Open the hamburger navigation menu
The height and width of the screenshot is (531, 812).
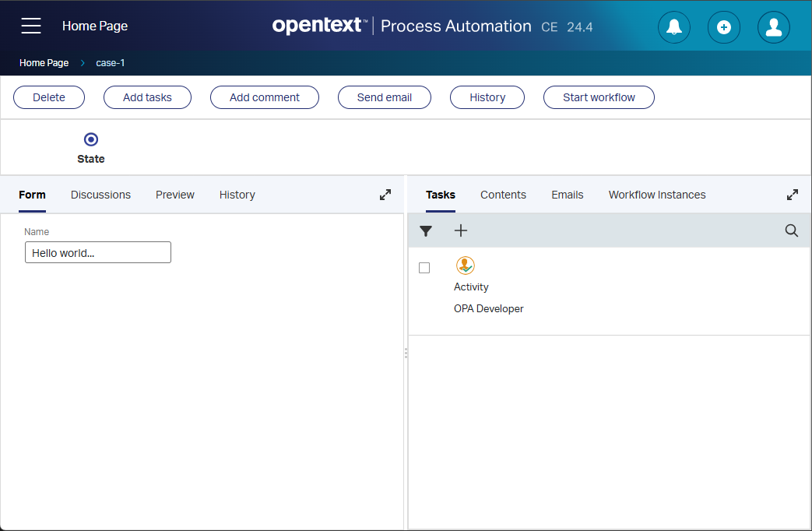coord(31,26)
